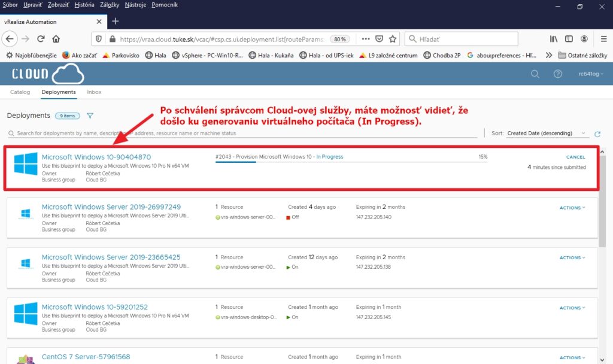The height and width of the screenshot is (364, 613).
Task: Cancel the Windows 10 provisioning request
Action: pos(575,157)
